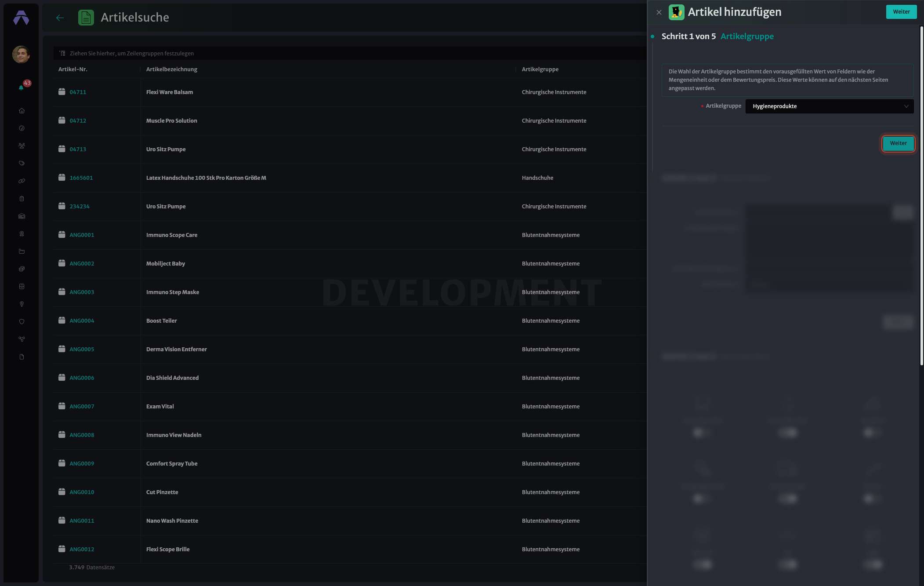This screenshot has width=924, height=586.
Task: Open article link 234234
Action: pos(80,206)
